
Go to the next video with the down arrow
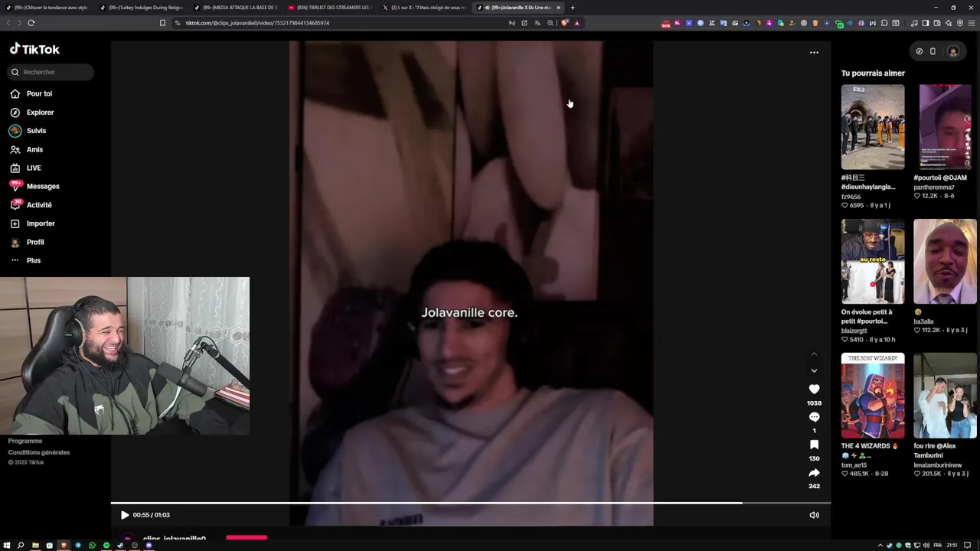pos(814,370)
